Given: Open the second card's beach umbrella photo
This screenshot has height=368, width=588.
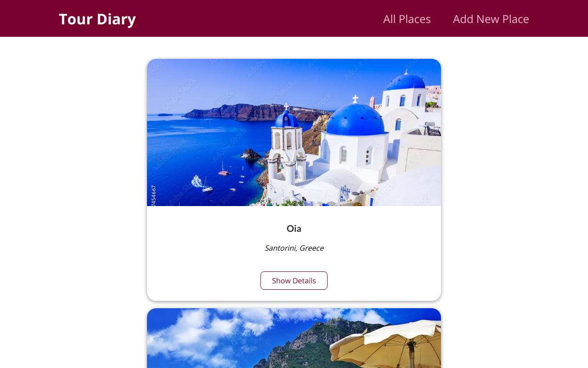Looking at the screenshot, I should pos(294,338).
